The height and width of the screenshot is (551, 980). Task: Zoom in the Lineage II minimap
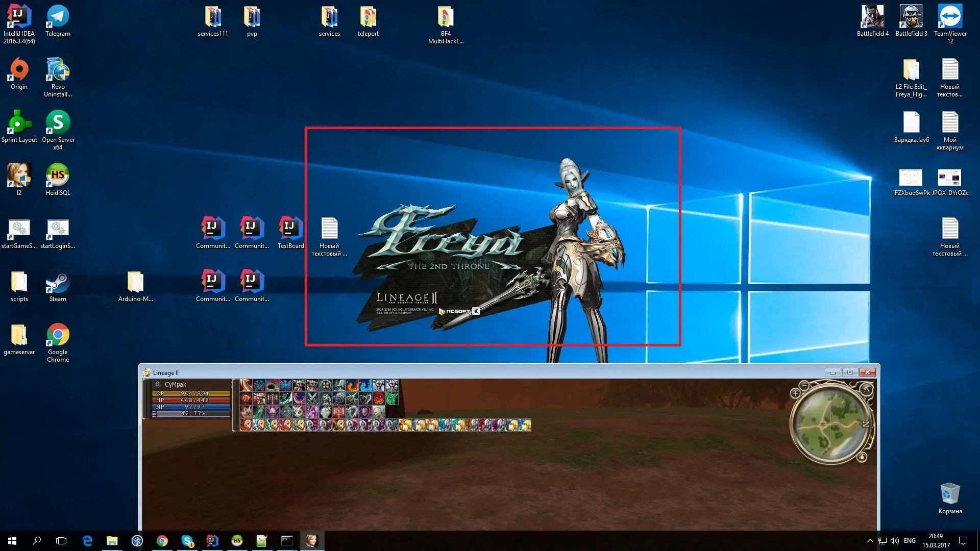[795, 393]
